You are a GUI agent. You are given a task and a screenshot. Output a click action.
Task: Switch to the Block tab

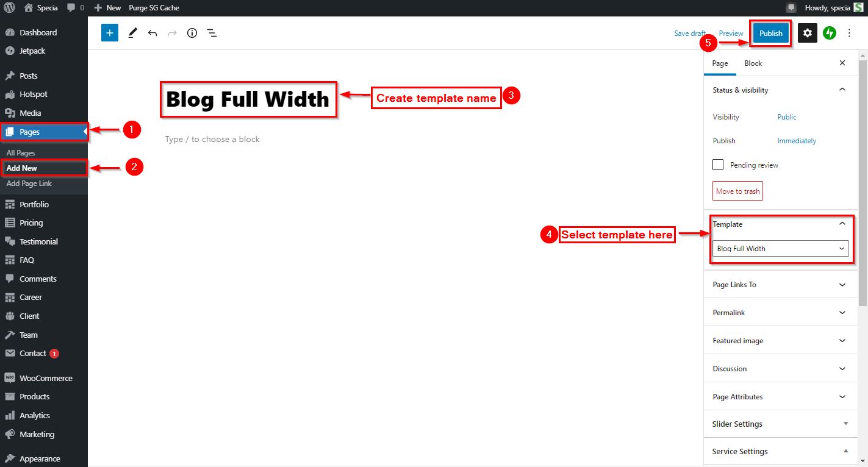coord(753,63)
